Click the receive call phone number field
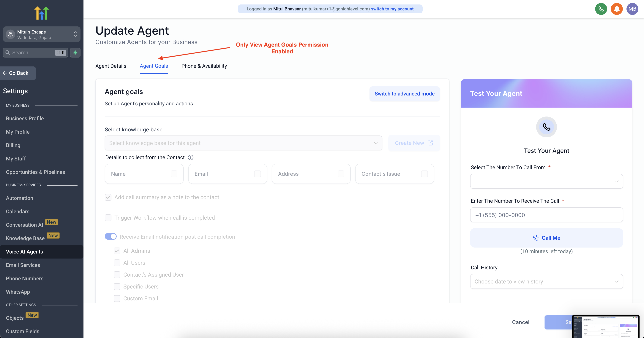This screenshot has width=644, height=338. (x=546, y=215)
